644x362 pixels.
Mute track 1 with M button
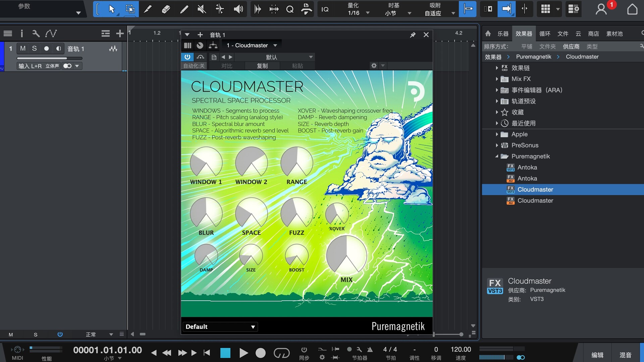pos(23,49)
